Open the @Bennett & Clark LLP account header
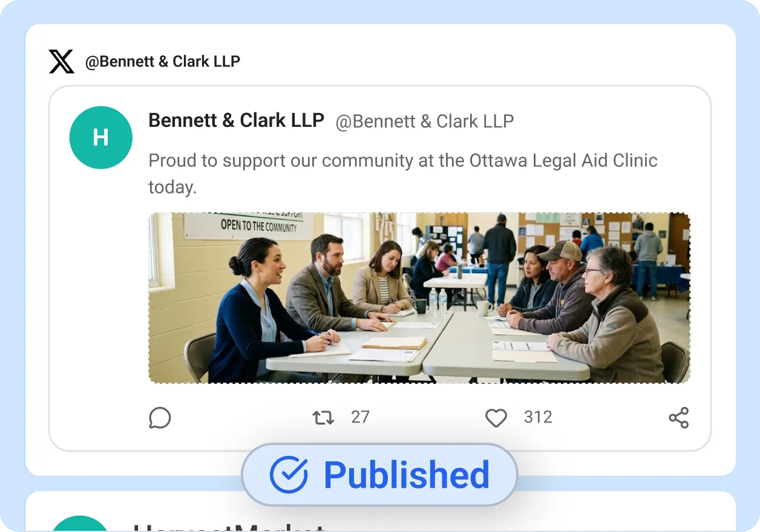760x532 pixels. coord(163,62)
